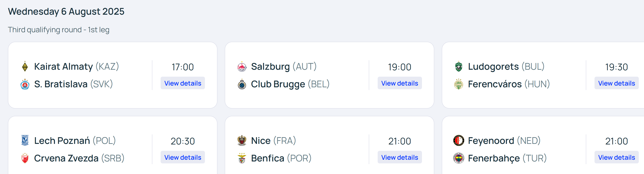Click the Nice club crest icon
Image resolution: width=644 pixels, height=174 pixels.
242,140
